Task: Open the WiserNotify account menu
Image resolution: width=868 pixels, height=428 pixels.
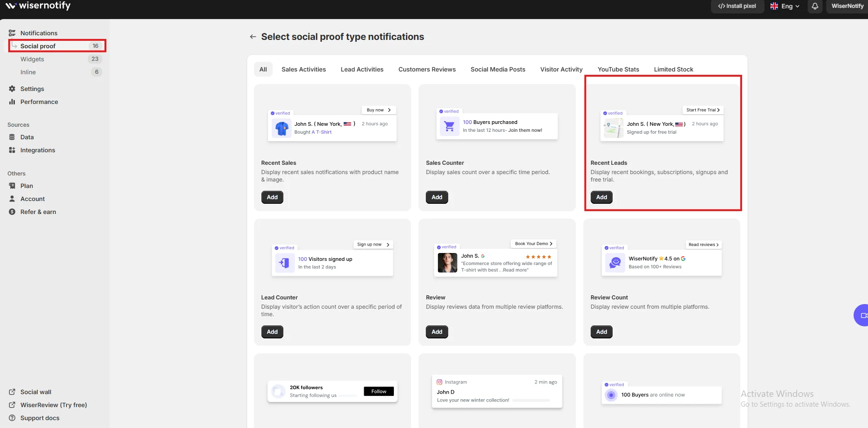Action: coord(847,6)
